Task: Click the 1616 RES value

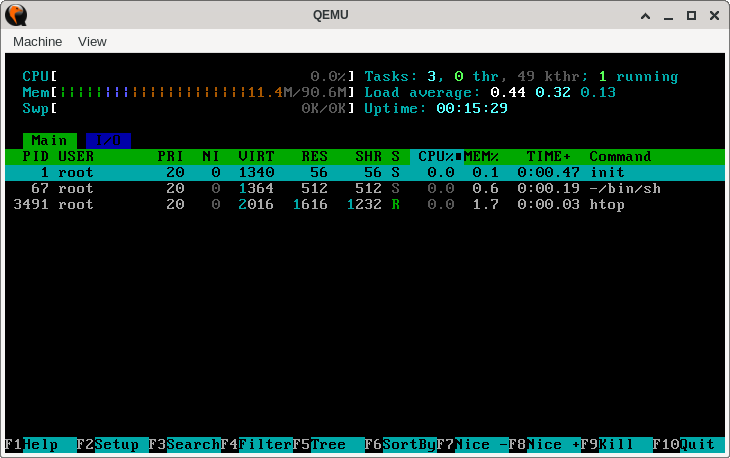Action: (x=310, y=205)
